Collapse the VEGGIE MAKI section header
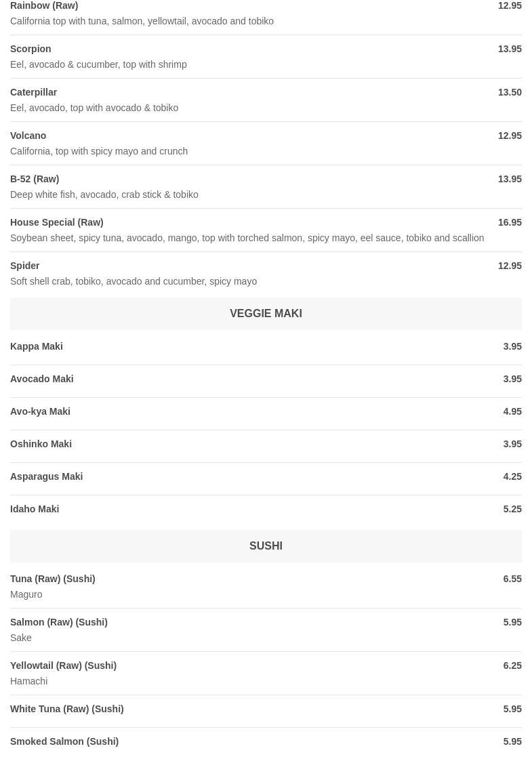The width and height of the screenshot is (532, 759). [266, 314]
